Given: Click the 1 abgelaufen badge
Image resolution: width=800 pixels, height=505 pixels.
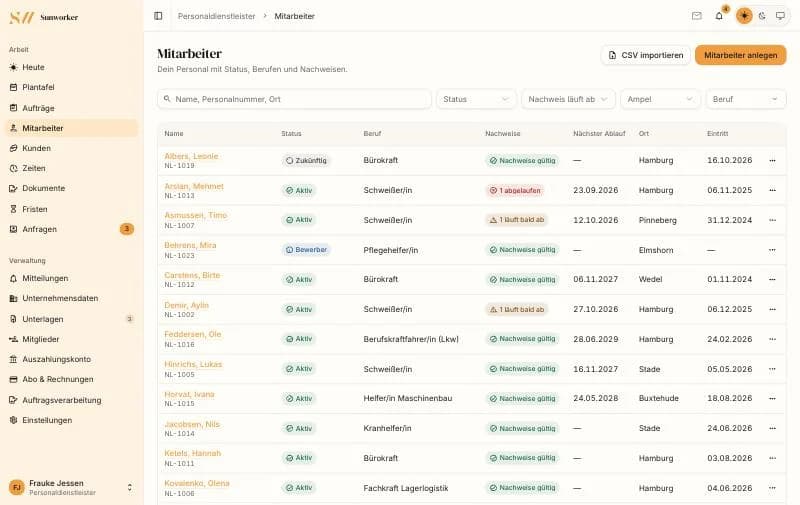Looking at the screenshot, I should [x=515, y=190].
